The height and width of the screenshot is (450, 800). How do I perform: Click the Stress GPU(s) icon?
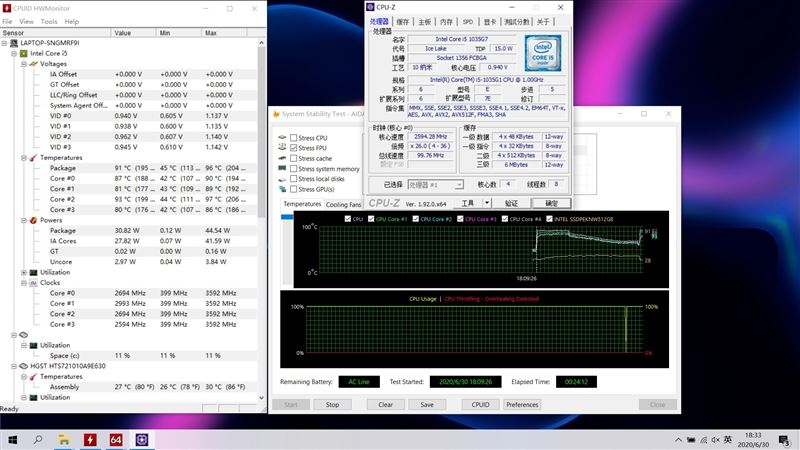point(282,189)
